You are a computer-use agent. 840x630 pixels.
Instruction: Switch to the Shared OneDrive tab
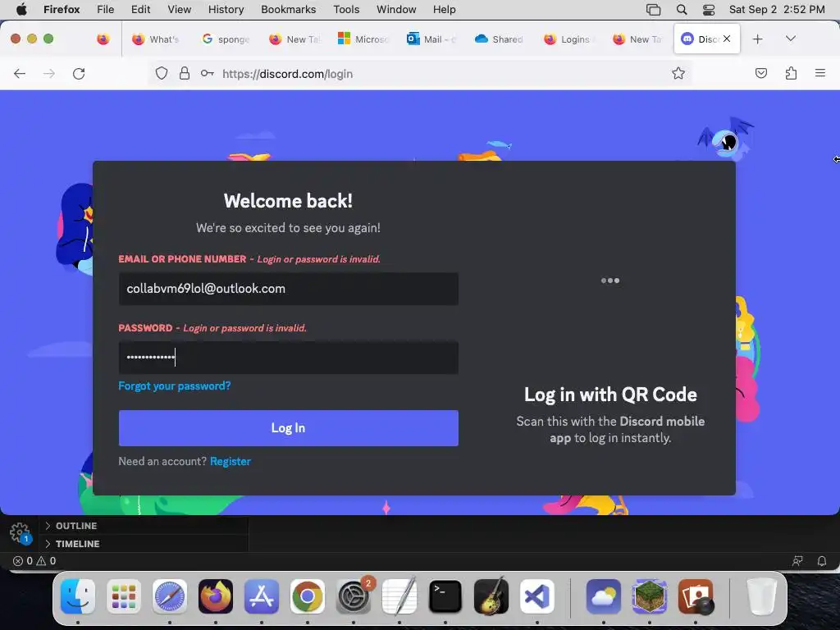(x=500, y=39)
